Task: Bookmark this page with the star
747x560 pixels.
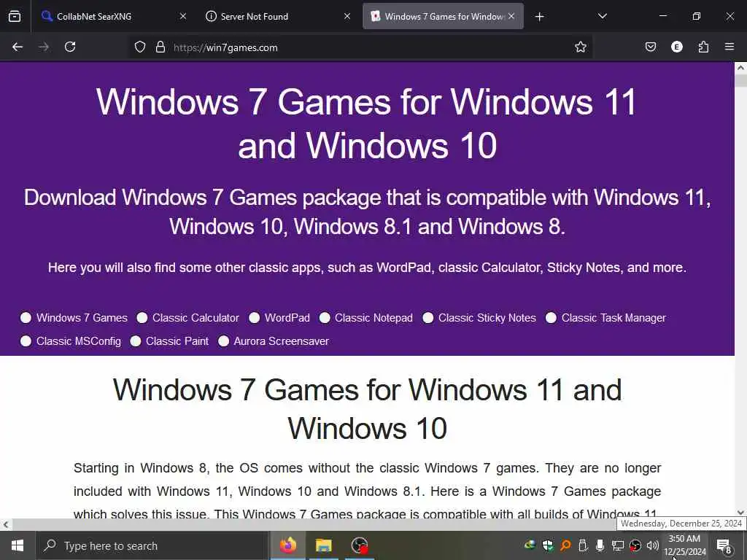Action: click(x=580, y=47)
